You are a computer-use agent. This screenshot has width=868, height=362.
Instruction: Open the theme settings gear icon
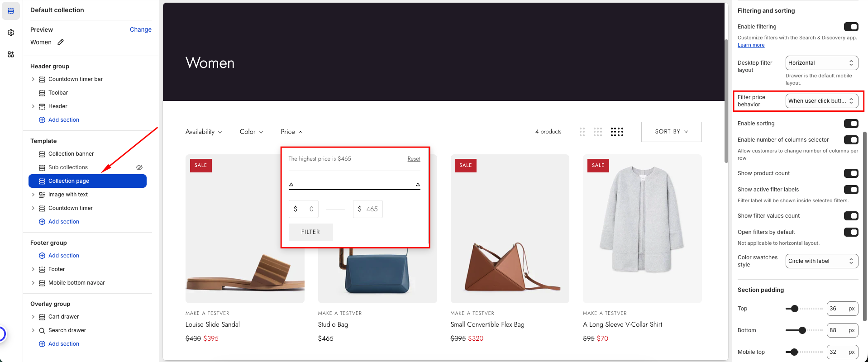(11, 33)
